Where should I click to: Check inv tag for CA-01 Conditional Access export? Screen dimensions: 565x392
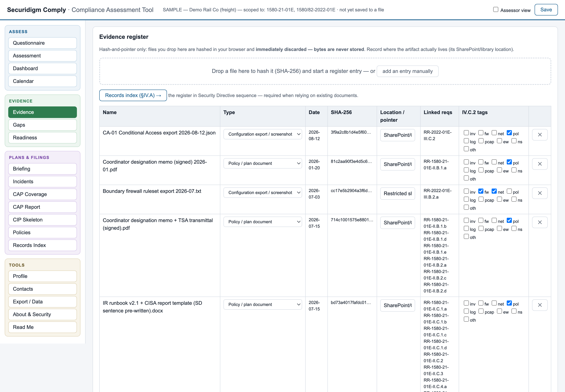[466, 133]
